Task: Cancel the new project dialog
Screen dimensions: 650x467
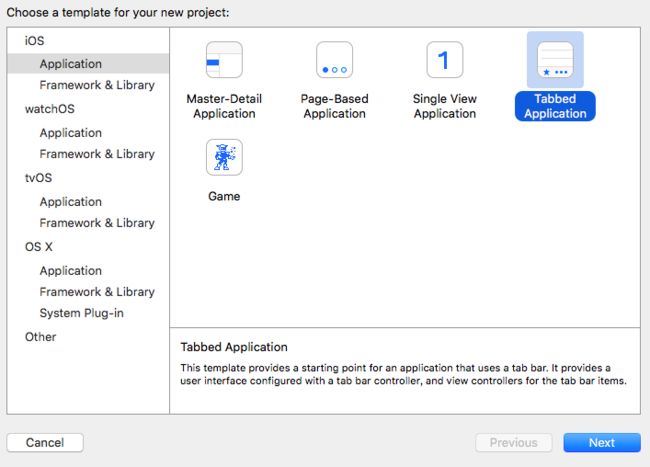Action: [45, 443]
